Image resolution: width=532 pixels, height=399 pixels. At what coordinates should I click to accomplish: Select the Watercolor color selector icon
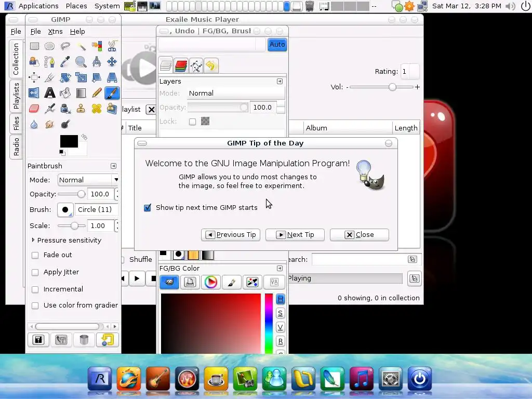(x=231, y=282)
